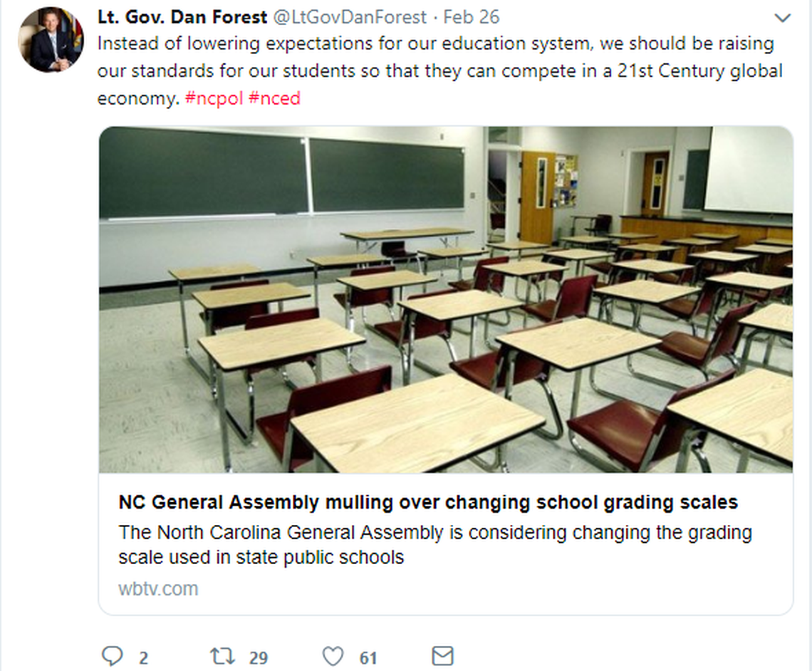
Task: Open the #ncpol hashtag feed
Action: tap(216, 98)
